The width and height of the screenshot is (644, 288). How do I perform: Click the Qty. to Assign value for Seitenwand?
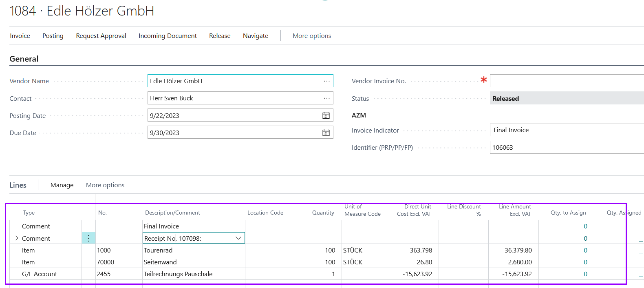(x=585, y=262)
